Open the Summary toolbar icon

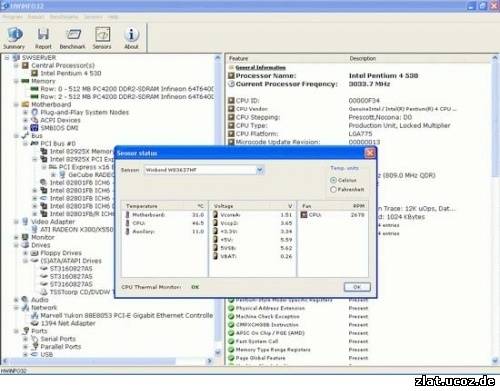14,38
